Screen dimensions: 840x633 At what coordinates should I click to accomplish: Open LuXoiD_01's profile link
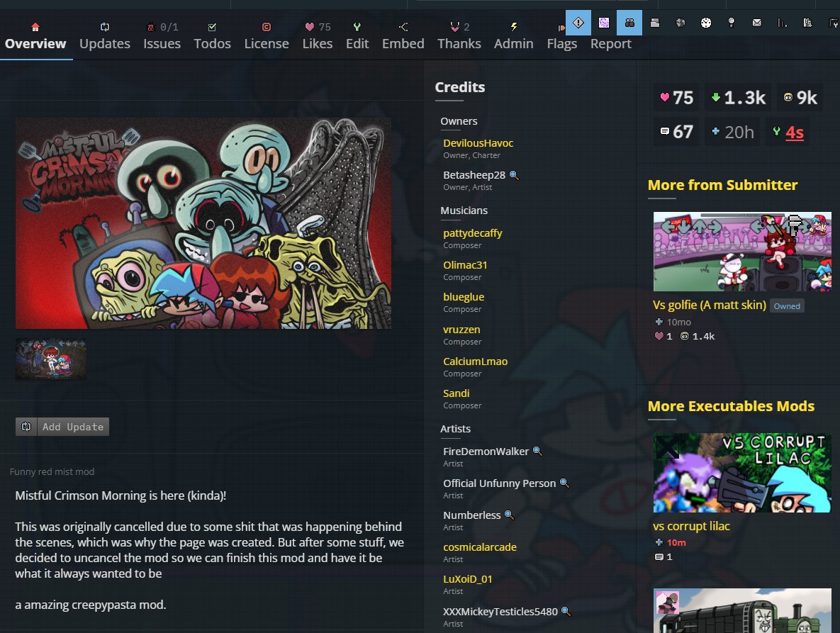[468, 579]
